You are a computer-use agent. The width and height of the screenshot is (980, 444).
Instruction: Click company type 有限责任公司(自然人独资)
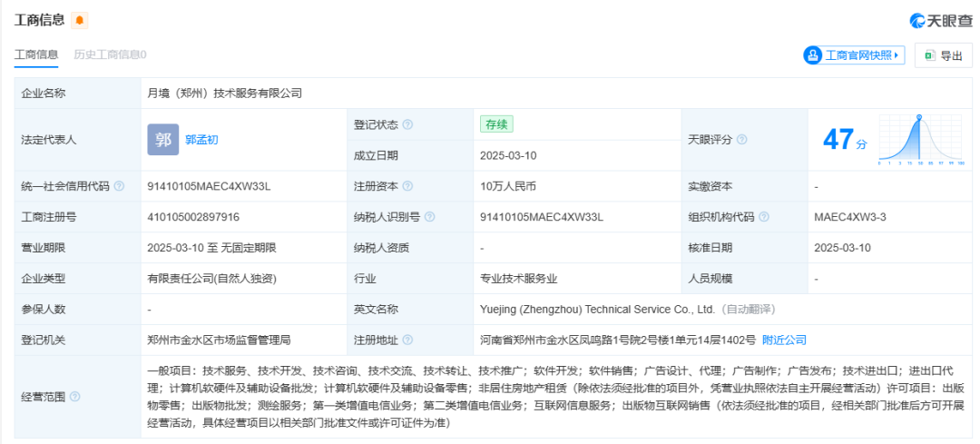click(211, 279)
